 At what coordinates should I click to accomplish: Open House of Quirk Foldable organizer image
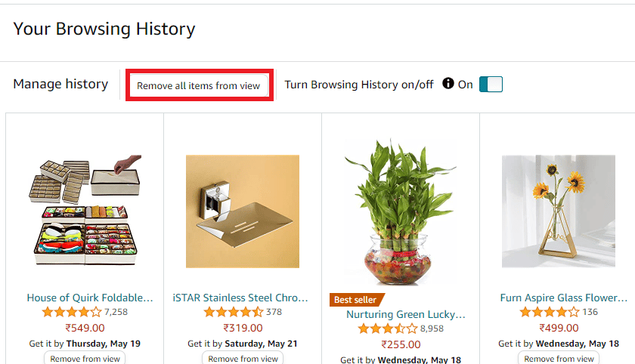click(85, 211)
